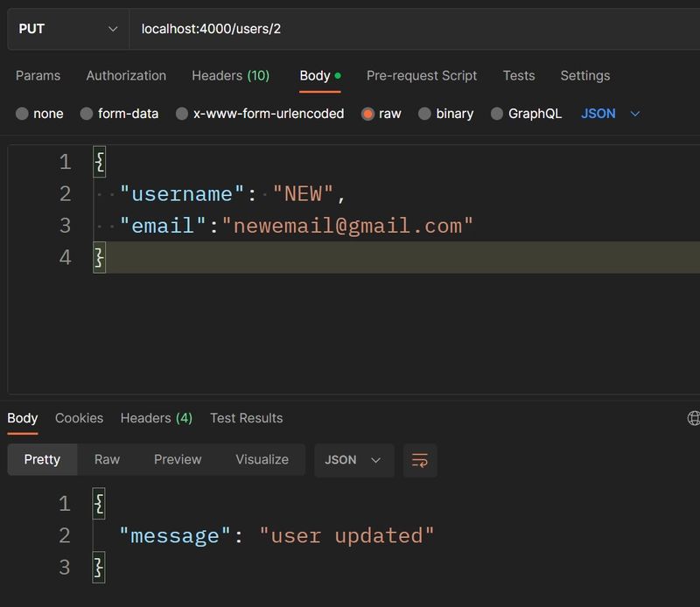Click the closing brace on request line 4
Image resolution: width=700 pixels, height=607 pixels.
[100, 257]
